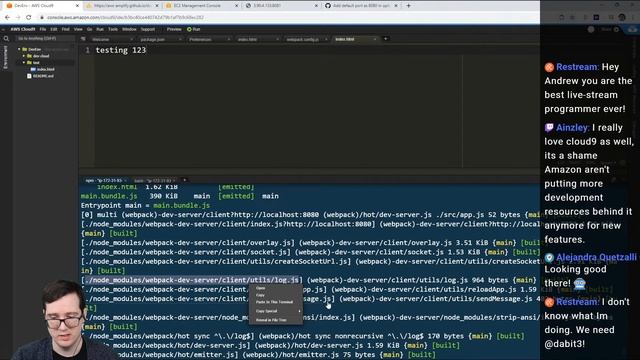Click the editor line with 'testing 123'
Image resolution: width=640 pixels, height=360 pixels.
click(120, 50)
